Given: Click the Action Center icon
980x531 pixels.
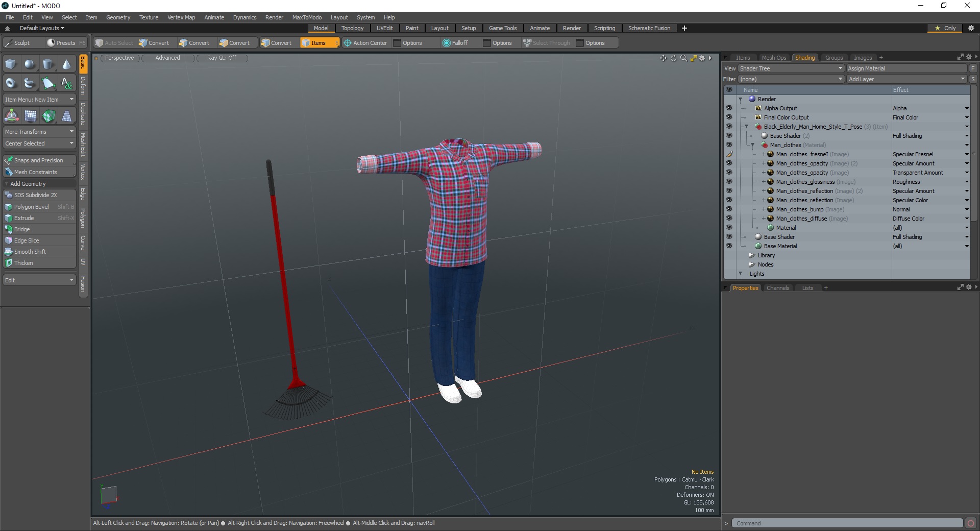Looking at the screenshot, I should tap(348, 43).
